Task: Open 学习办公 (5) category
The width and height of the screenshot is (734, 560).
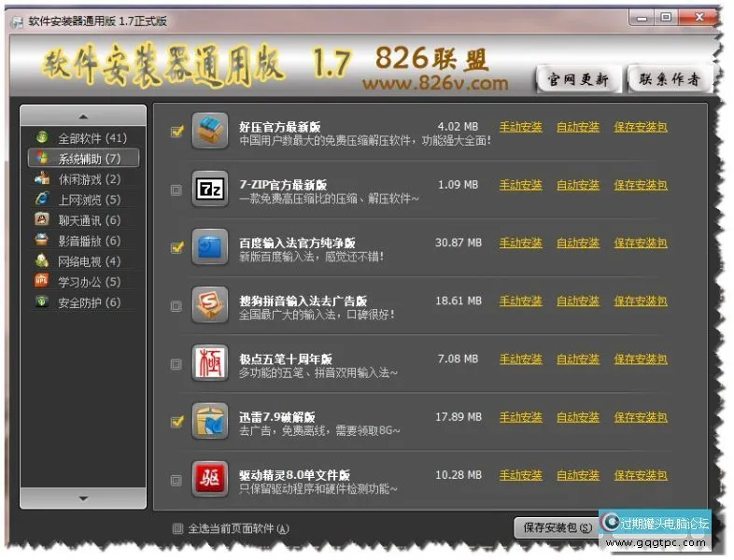Action: tap(83, 282)
